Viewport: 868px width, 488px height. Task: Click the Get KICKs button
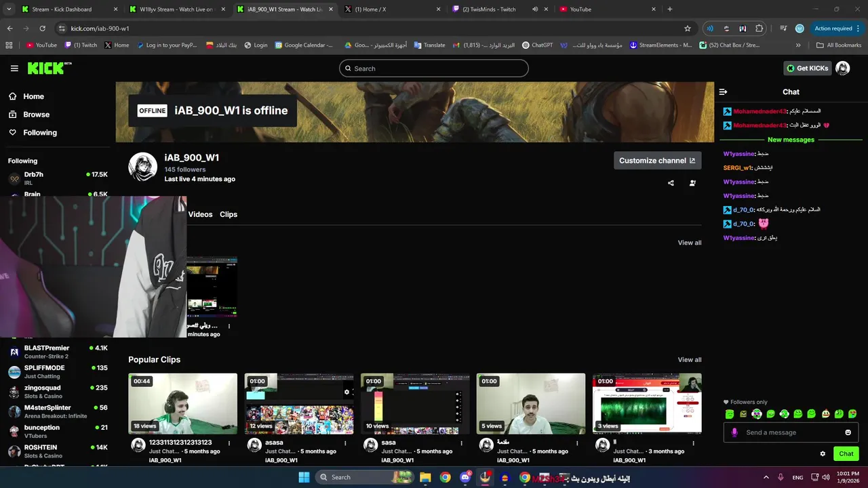[x=807, y=68]
